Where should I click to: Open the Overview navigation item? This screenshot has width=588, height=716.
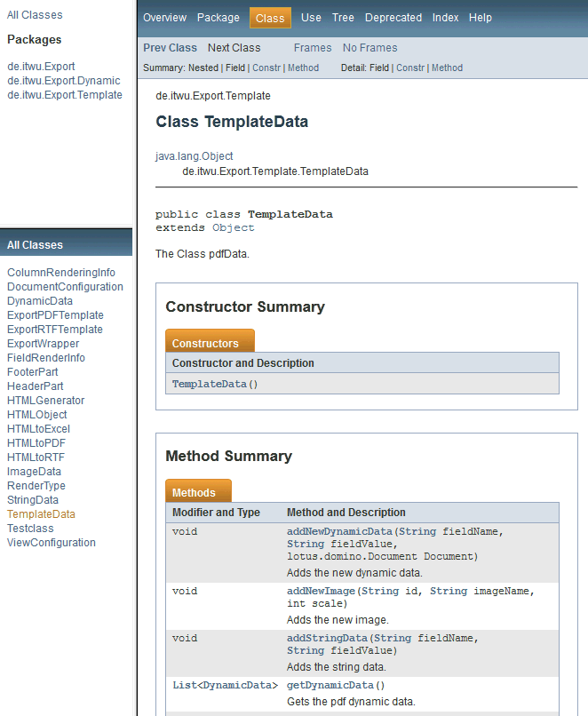coord(164,18)
